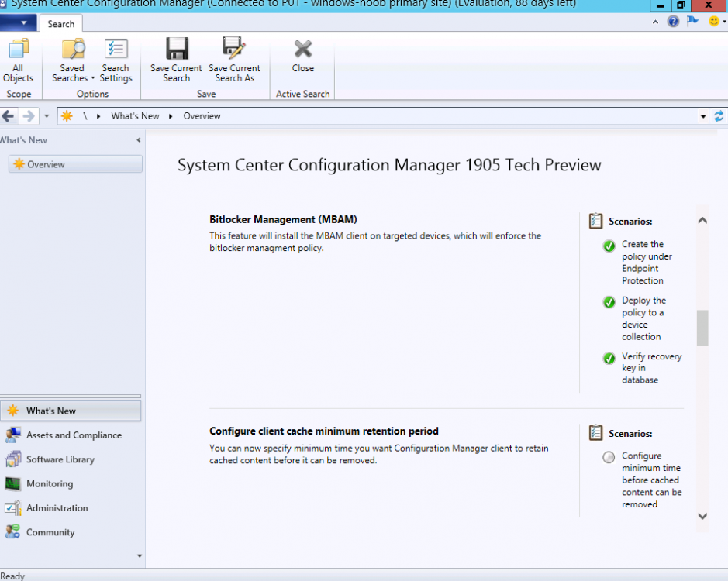Open the address bar dropdown arrow

[703, 116]
